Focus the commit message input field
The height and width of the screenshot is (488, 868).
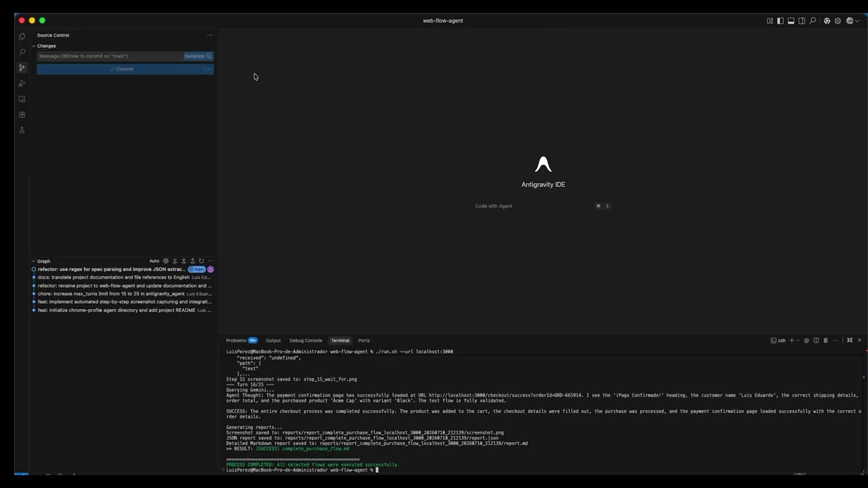[110, 56]
